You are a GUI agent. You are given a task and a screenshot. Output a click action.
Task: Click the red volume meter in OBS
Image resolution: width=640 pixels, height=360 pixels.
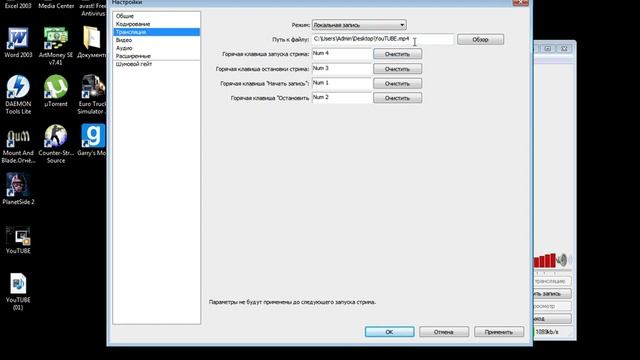(545, 260)
